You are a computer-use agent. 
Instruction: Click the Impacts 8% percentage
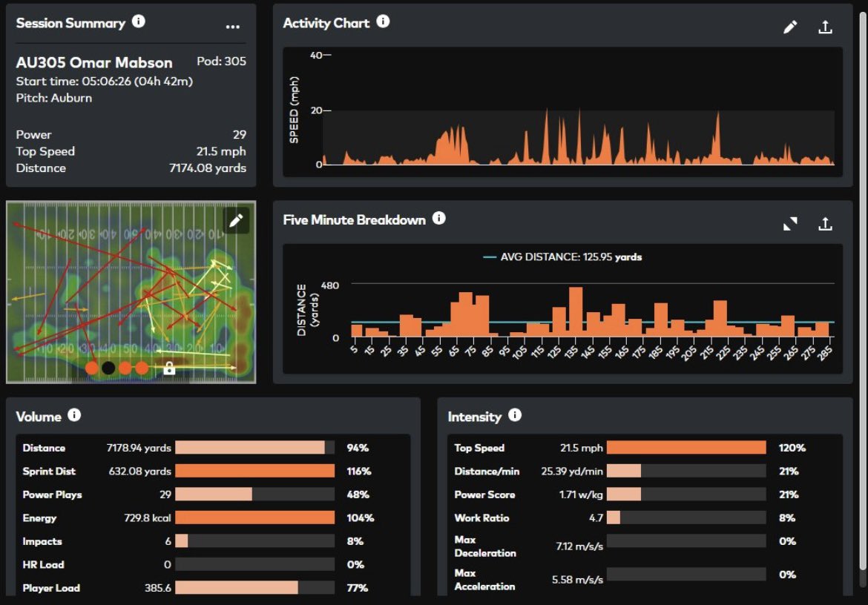click(x=355, y=541)
